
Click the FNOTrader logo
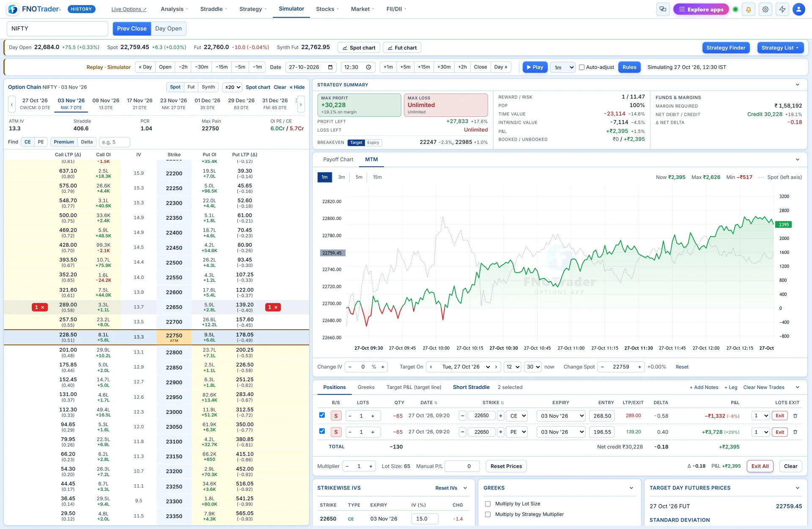(x=35, y=9)
